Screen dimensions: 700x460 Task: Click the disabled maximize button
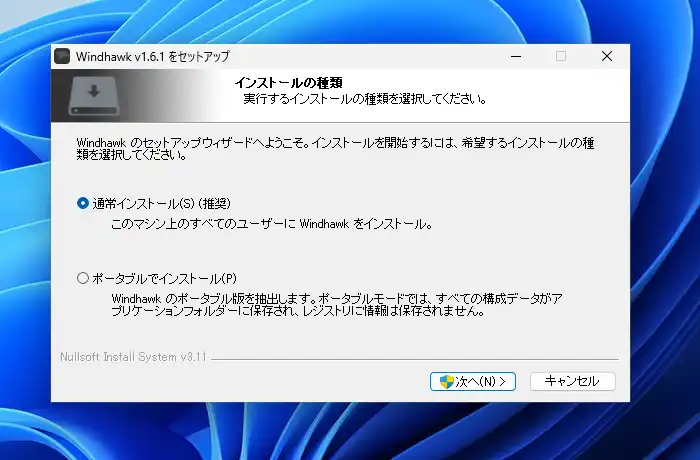click(x=561, y=56)
